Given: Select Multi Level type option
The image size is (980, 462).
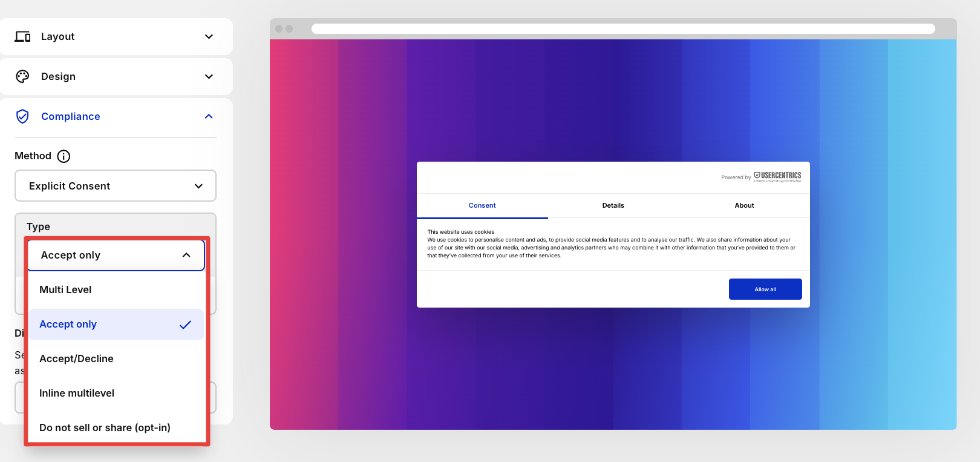Looking at the screenshot, I should 65,290.
